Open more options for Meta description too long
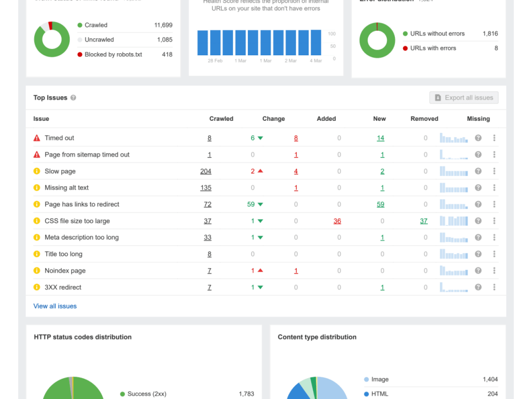 click(x=494, y=237)
